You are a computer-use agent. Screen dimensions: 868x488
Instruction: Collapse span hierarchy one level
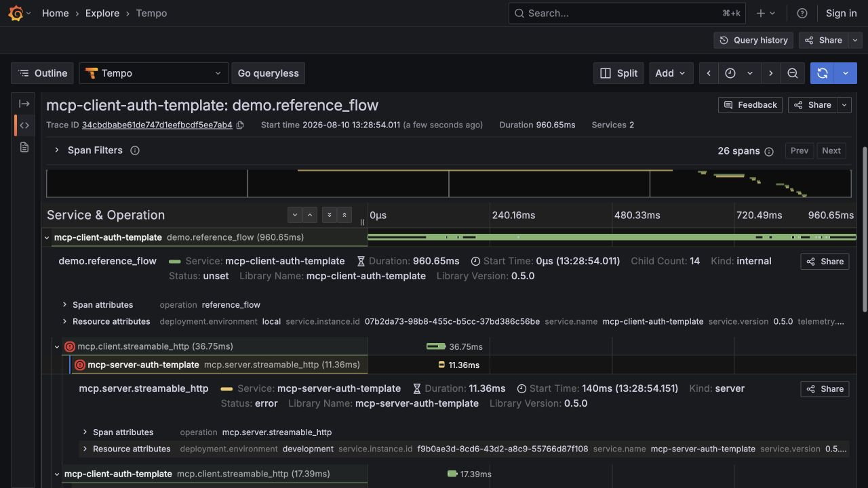point(310,215)
